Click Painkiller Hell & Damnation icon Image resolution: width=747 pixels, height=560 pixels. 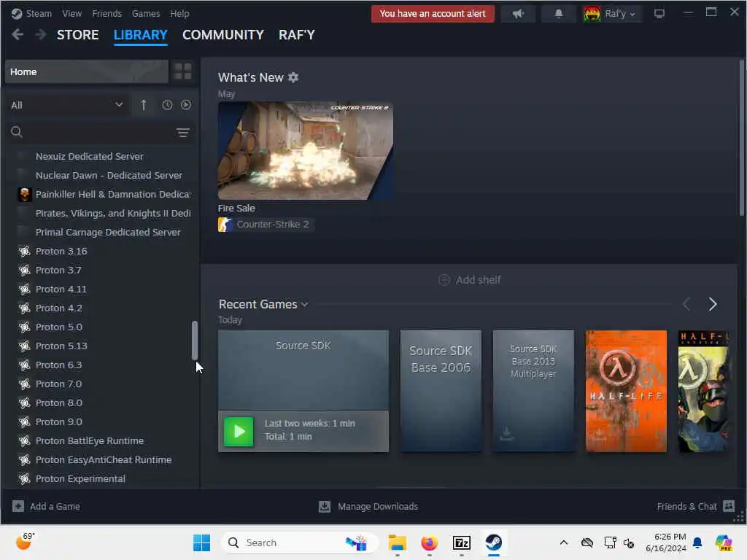[24, 194]
